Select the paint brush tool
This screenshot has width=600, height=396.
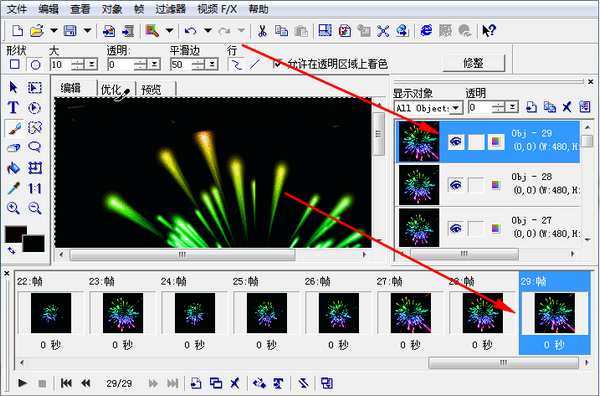coord(14,128)
